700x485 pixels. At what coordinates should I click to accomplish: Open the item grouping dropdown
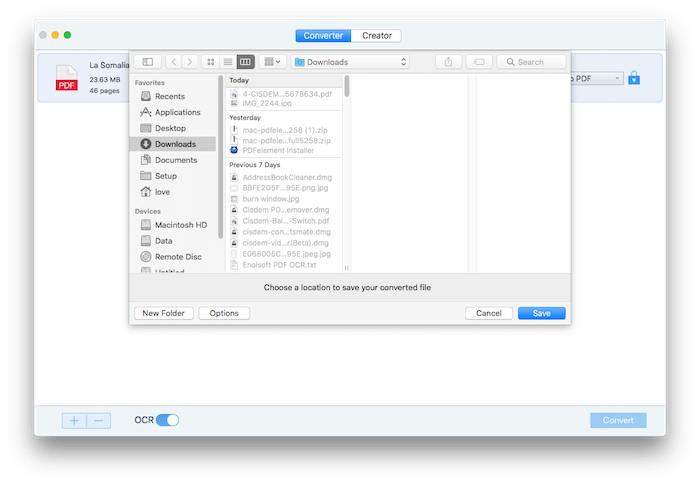click(272, 62)
